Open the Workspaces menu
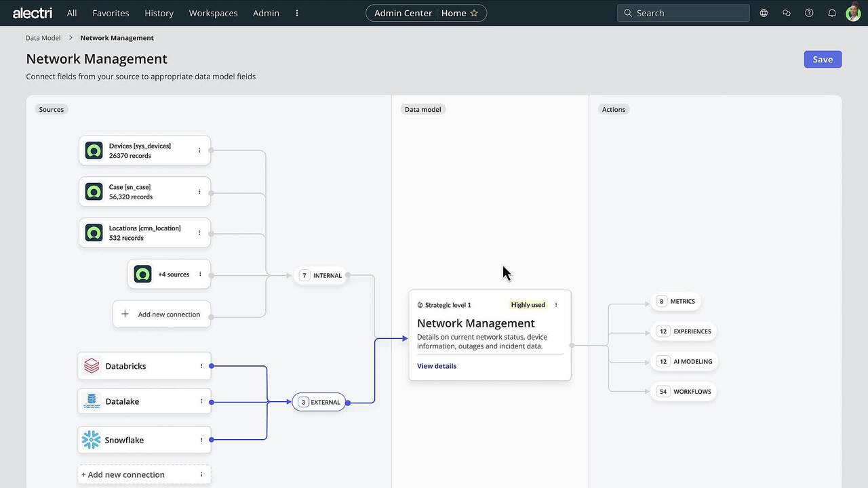The image size is (868, 488). click(x=212, y=12)
